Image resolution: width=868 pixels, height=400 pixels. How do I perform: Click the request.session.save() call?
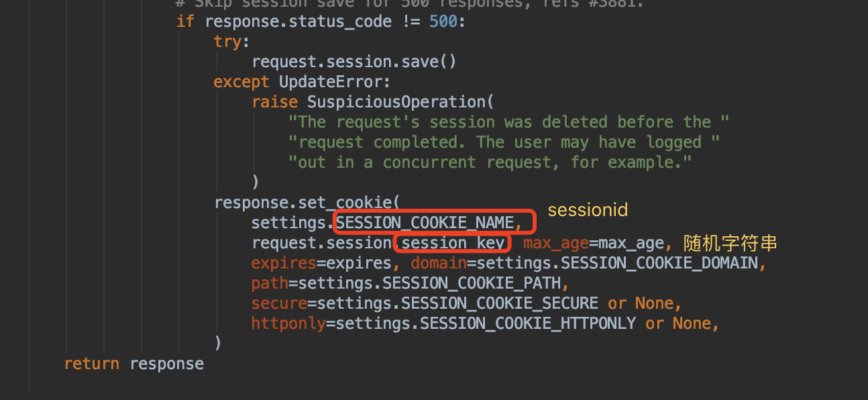click(x=354, y=62)
